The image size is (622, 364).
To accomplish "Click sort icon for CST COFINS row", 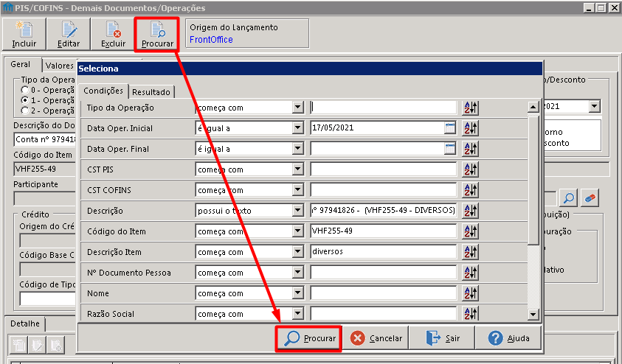I will click(471, 189).
